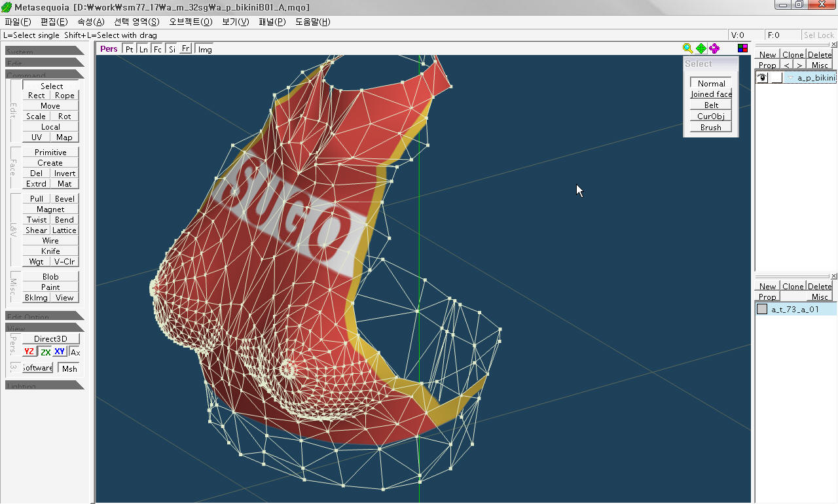Screen dimensions: 838x504
Task: Expand the Edit Option panel header
Action: point(45,316)
